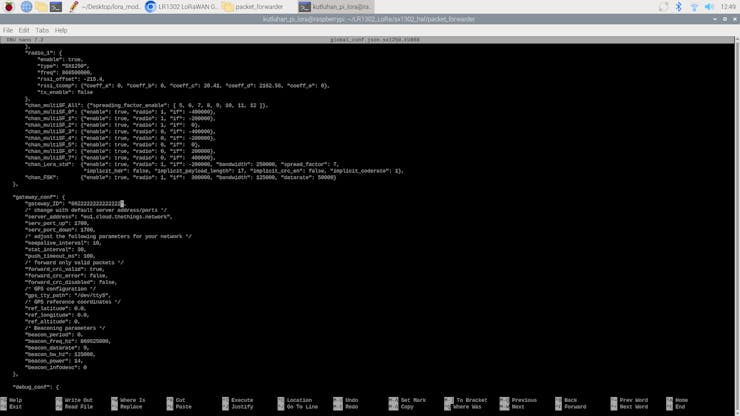Click the nano Write Out shortcut hint
Screen dimensions: 740x416
(74, 400)
